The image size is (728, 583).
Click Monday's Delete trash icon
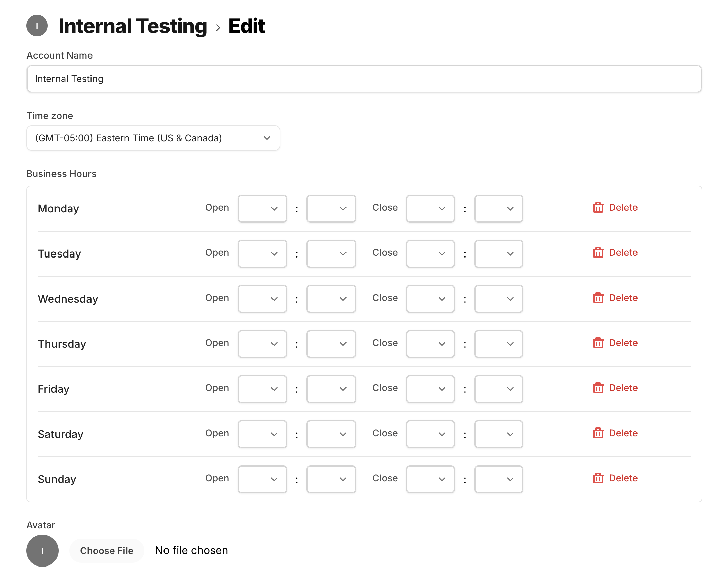click(x=598, y=207)
